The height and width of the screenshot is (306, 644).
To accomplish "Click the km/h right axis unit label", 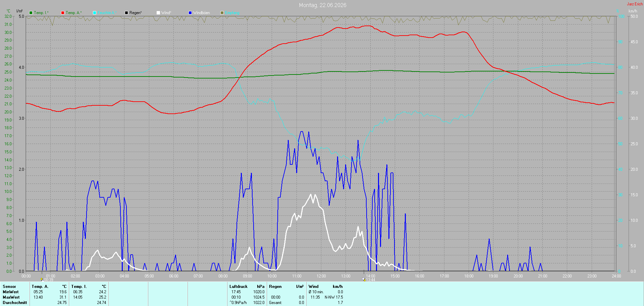I will coord(633,11).
